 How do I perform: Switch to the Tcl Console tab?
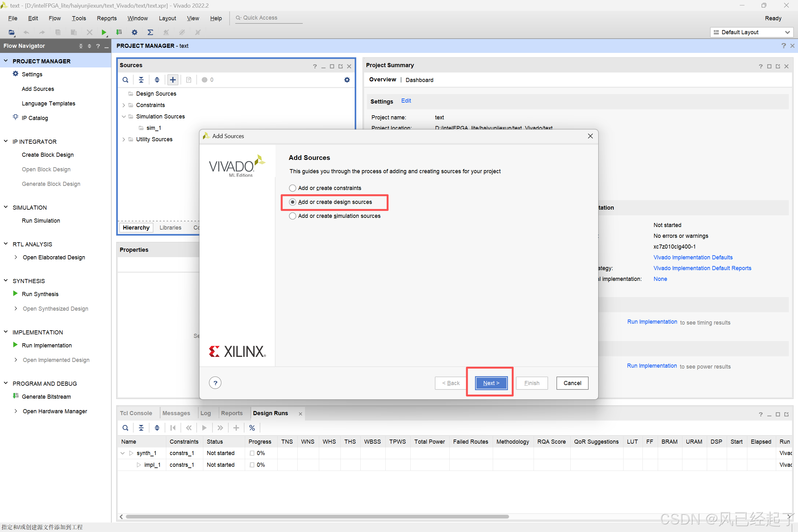(136, 413)
